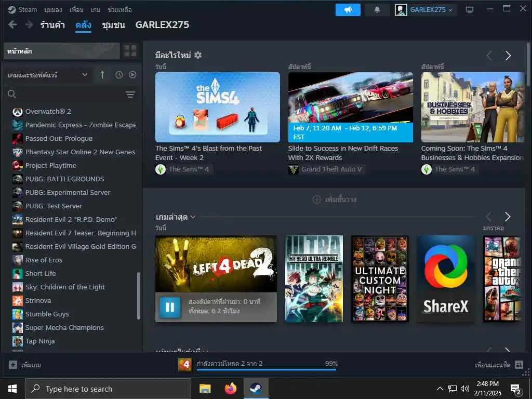Show next What's New items arrow

coord(508,56)
